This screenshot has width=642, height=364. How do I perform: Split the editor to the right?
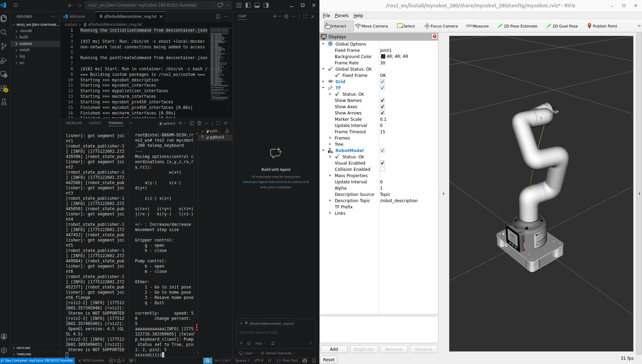(x=218, y=16)
